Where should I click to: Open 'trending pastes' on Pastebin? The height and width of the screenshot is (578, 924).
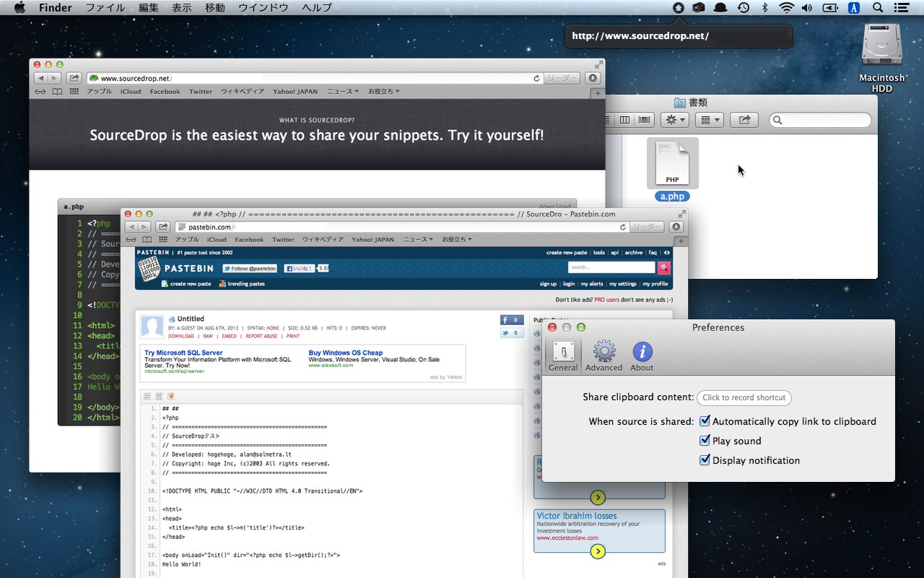click(242, 284)
